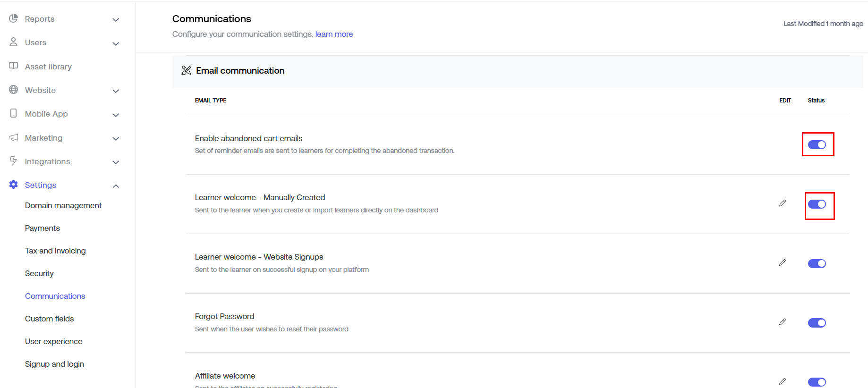The image size is (868, 388).
Task: Click the Asset library book icon
Action: click(14, 66)
